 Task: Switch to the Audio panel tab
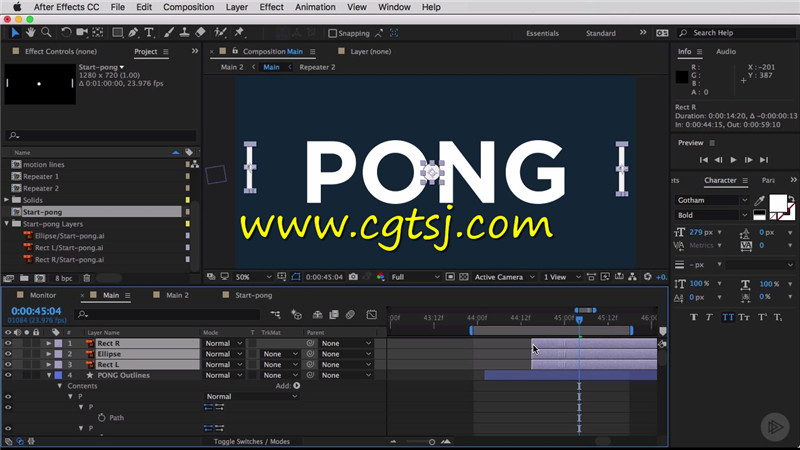click(x=726, y=52)
